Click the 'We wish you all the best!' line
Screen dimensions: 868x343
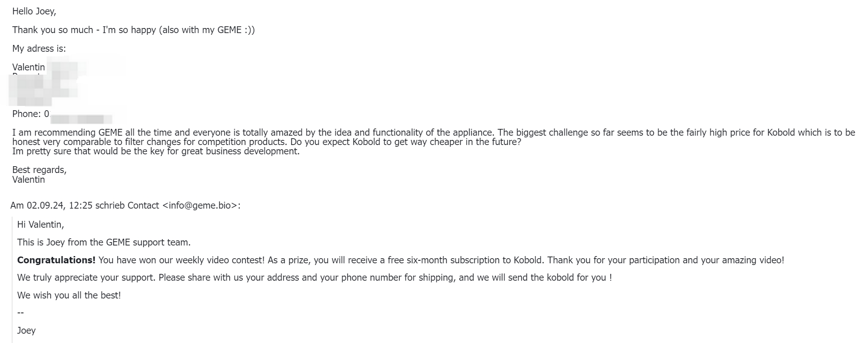[69, 296]
